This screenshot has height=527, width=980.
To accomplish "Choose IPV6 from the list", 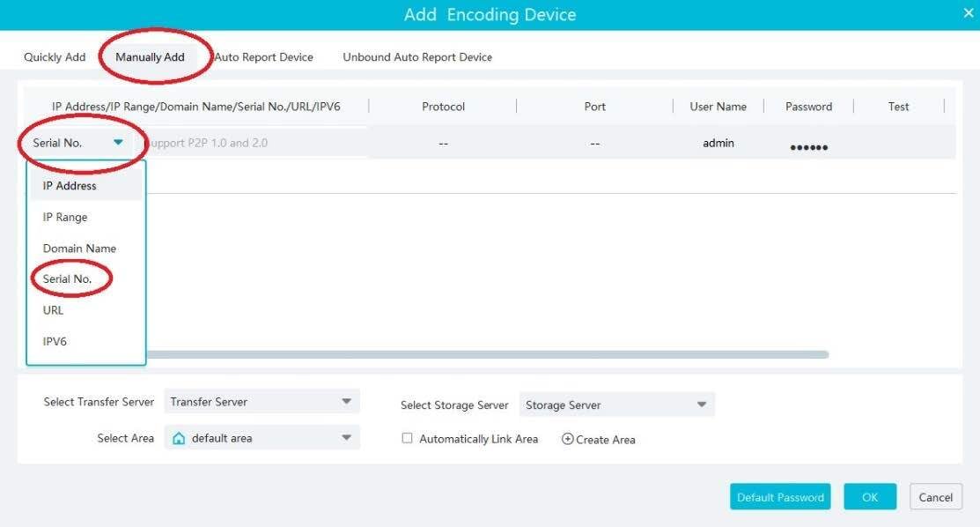I will [x=86, y=342].
